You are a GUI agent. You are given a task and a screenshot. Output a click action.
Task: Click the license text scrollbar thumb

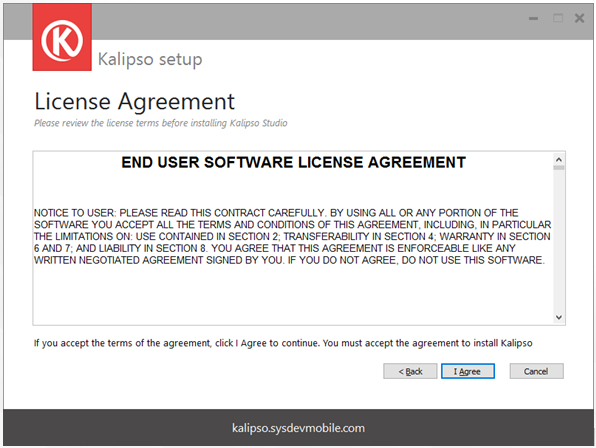559,168
